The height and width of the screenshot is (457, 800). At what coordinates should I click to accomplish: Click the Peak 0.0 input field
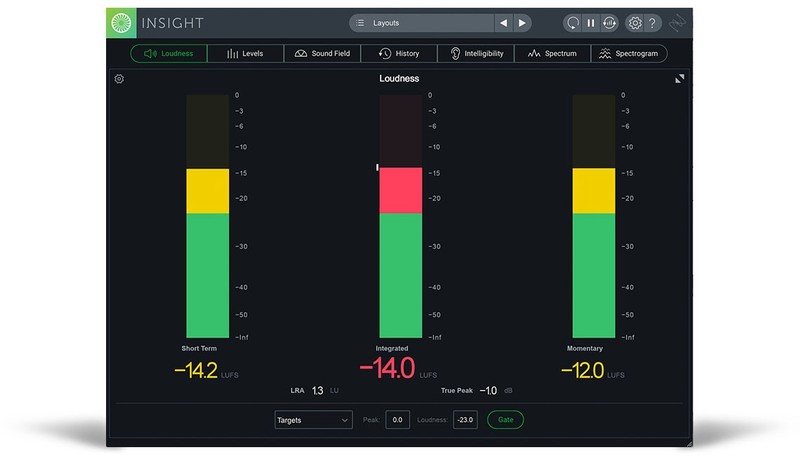397,420
